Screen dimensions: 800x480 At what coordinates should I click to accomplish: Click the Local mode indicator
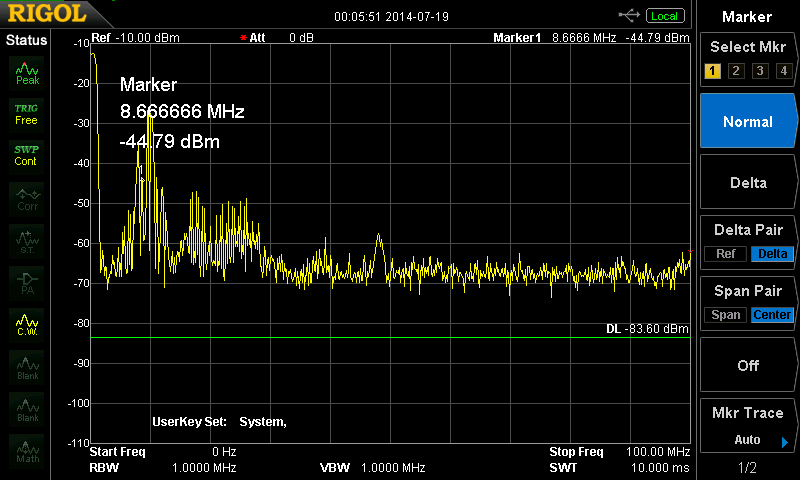[665, 16]
